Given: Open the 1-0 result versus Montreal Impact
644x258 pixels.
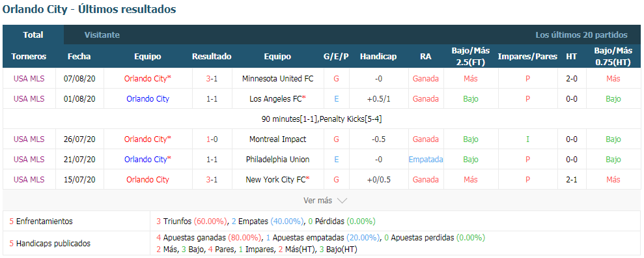Looking at the screenshot, I should (212, 139).
